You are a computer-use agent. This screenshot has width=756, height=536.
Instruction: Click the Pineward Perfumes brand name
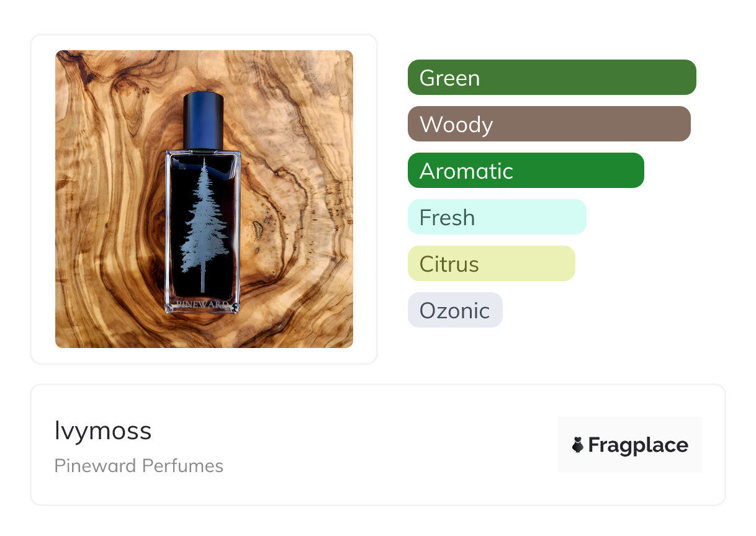[138, 466]
